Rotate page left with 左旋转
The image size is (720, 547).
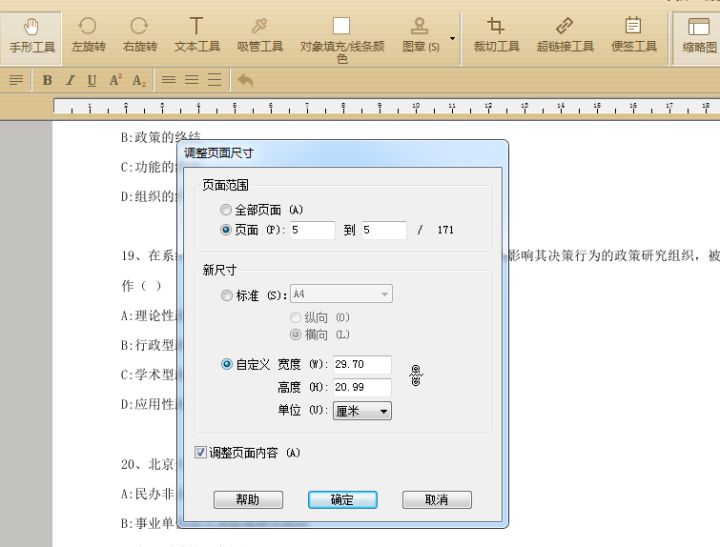pyautogui.click(x=88, y=35)
